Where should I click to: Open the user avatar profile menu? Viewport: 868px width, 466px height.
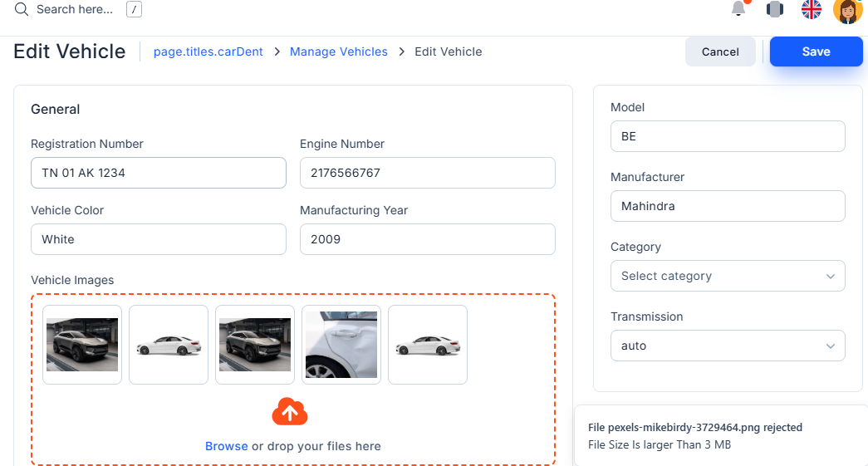847,11
